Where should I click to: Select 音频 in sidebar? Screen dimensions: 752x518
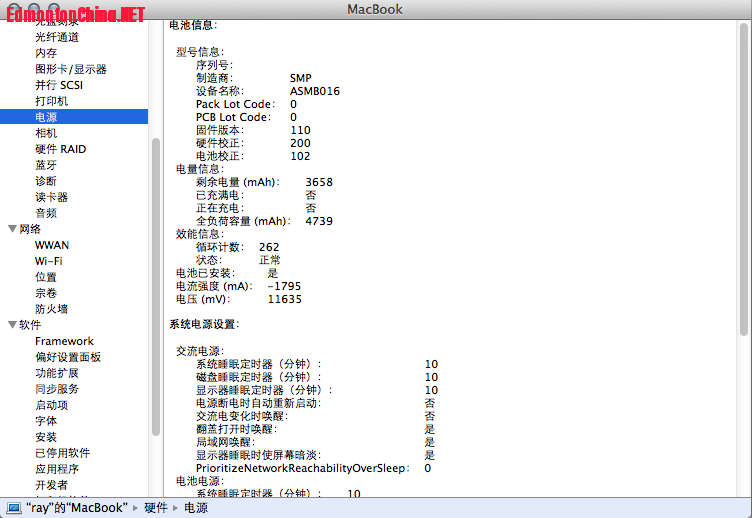point(46,213)
